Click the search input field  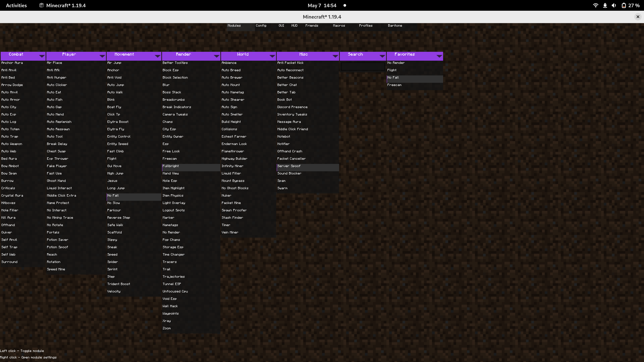coord(362,66)
